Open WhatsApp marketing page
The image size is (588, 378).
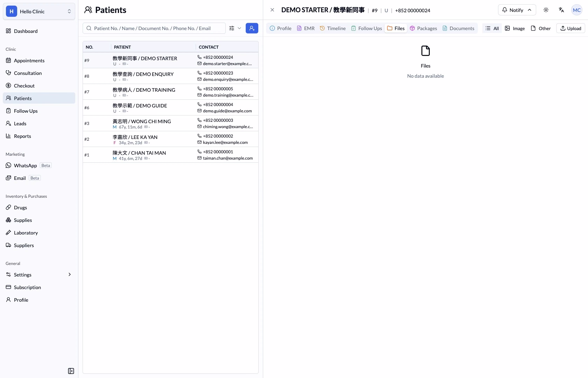tap(39, 166)
